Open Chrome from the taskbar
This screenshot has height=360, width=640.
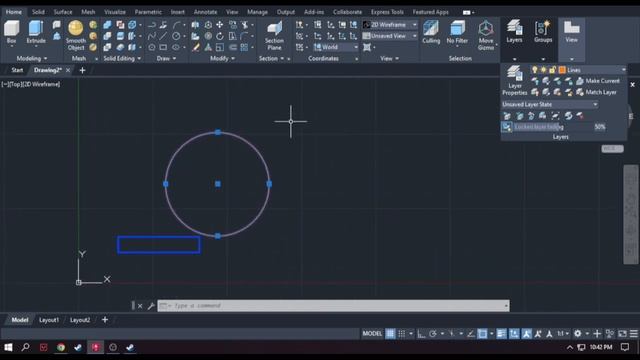point(61,347)
